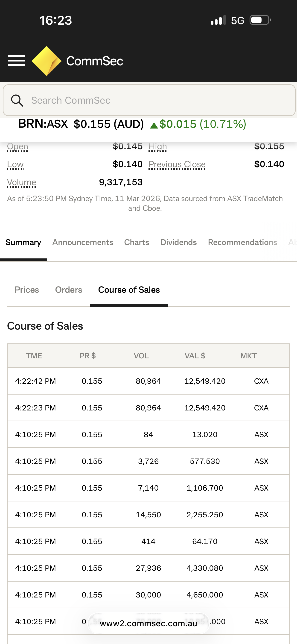Open the hamburger navigation menu
This screenshot has height=644, width=297.
pos(17,61)
